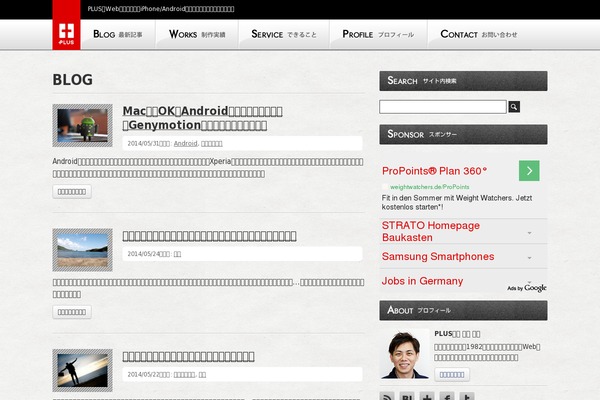Click the profile portrait photo
This screenshot has width=600, height=400.
pyautogui.click(x=404, y=354)
